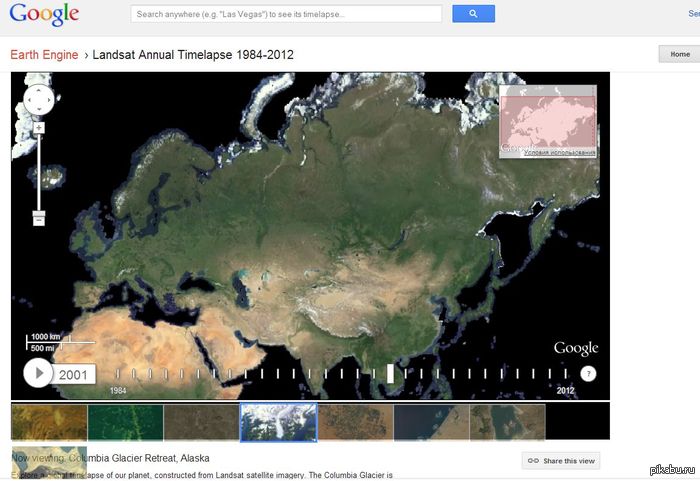Click the overview minimap inset
Viewport: 700px width, 481px height.
548,121
